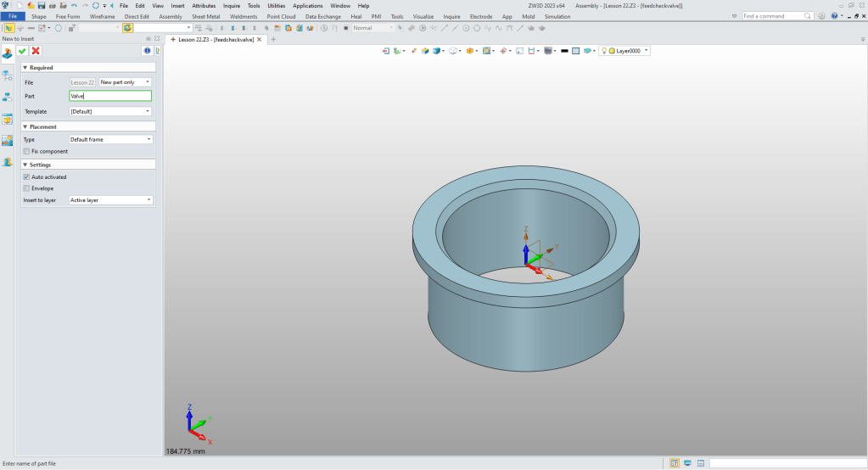Image resolution: width=868 pixels, height=470 pixels.
Task: Confirm insert with the green checkmark
Action: tap(22, 51)
